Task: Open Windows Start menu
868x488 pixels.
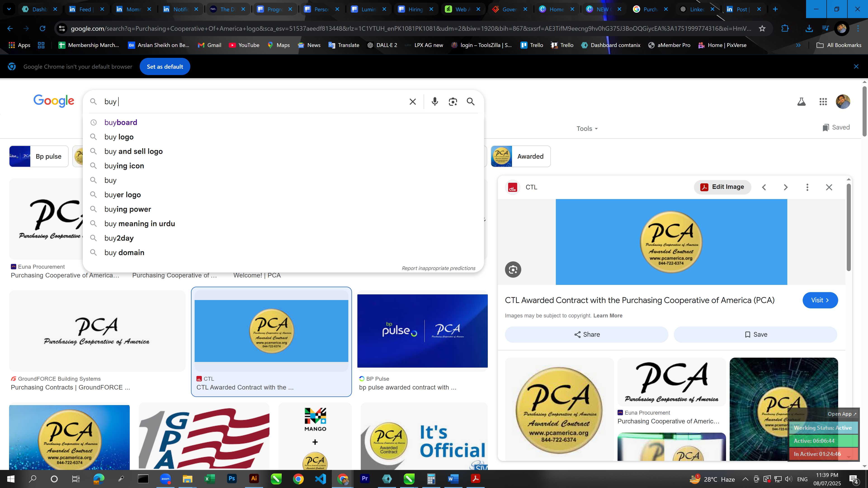Action: coord(11,479)
